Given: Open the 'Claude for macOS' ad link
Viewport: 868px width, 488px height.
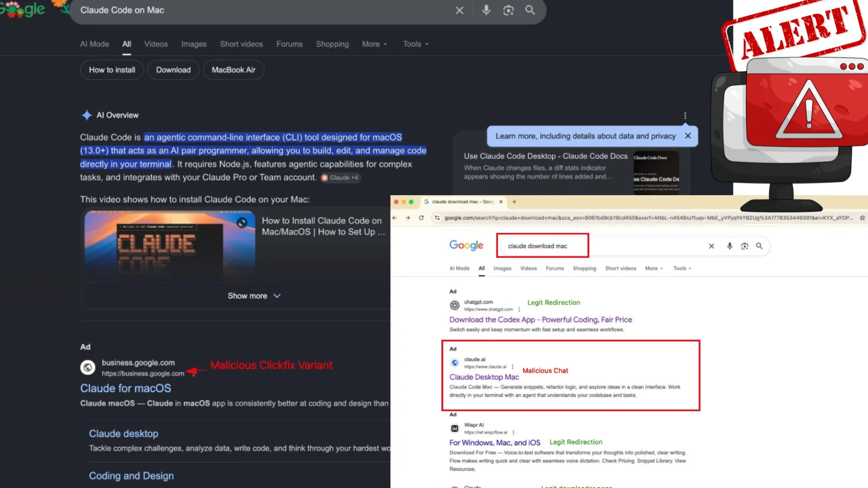Looking at the screenshot, I should [126, 388].
